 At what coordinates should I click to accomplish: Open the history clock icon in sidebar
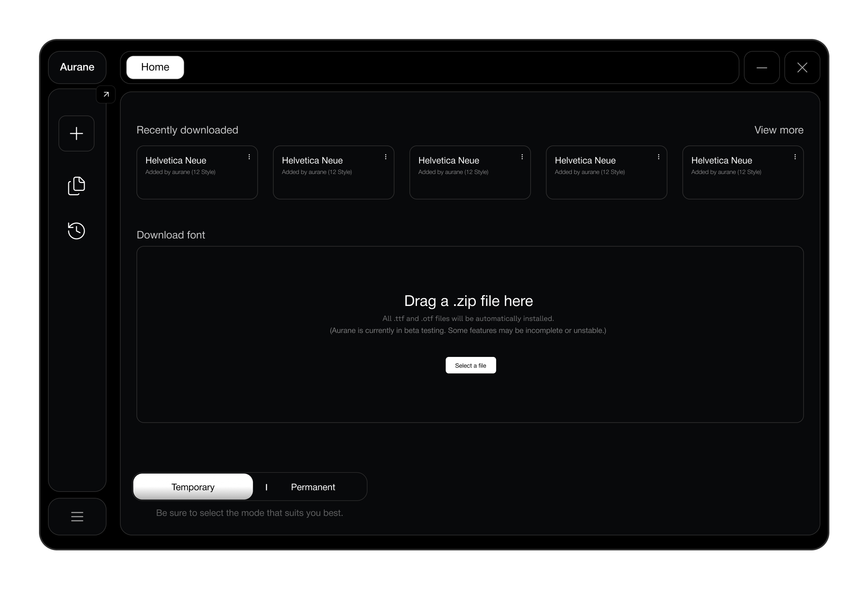click(x=76, y=231)
